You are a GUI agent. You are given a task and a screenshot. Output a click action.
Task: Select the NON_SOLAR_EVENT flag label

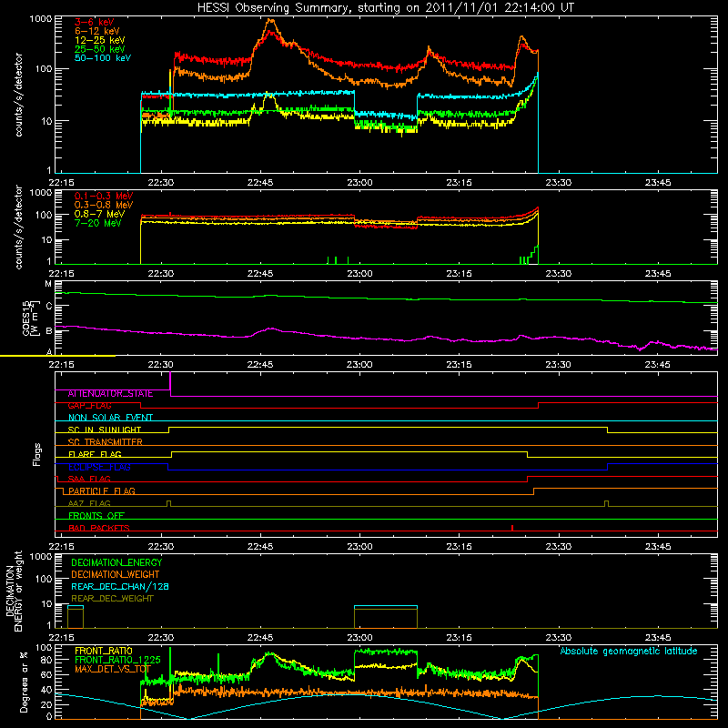pos(110,418)
